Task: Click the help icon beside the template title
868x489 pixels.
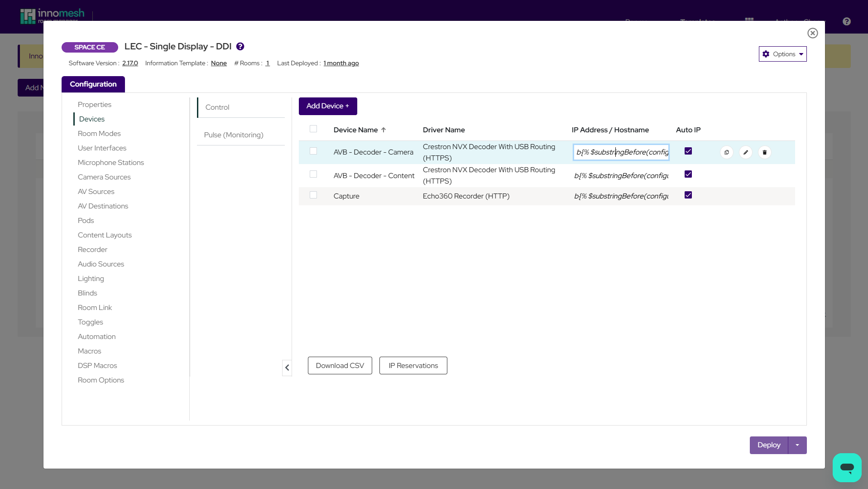Action: [240, 46]
